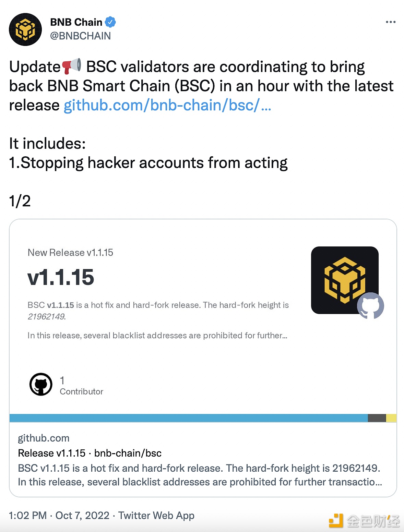Click the megaphone emoji in tweet
The width and height of the screenshot is (404, 532).
71,66
